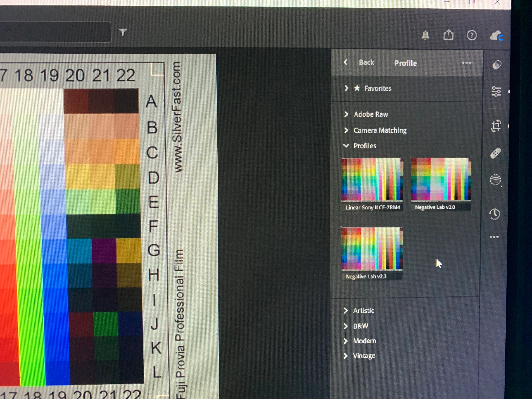Open the Presets overlapping circles icon
The height and width of the screenshot is (399, 532).
click(497, 65)
